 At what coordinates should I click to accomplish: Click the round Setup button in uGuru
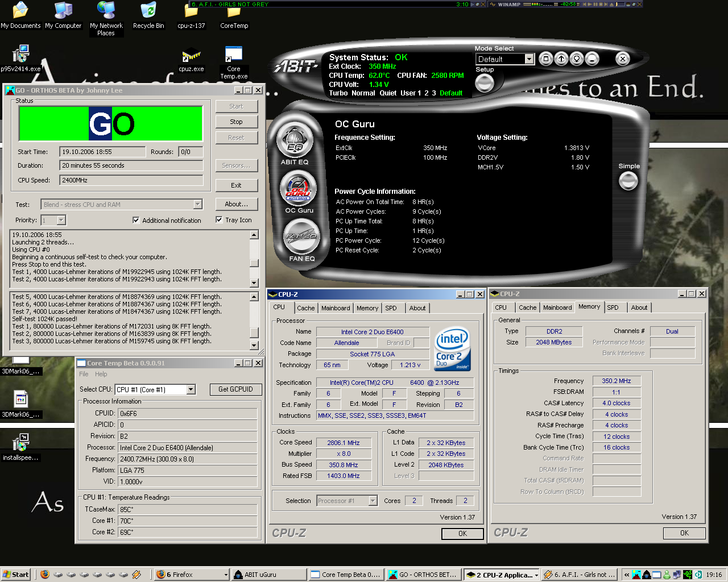(x=485, y=83)
